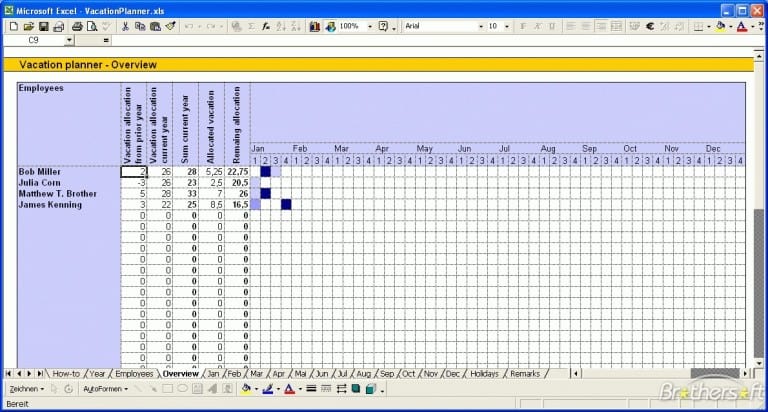Sort ascending with the A-Z icon
Image resolution: width=768 pixels, height=412 pixels.
[281, 26]
